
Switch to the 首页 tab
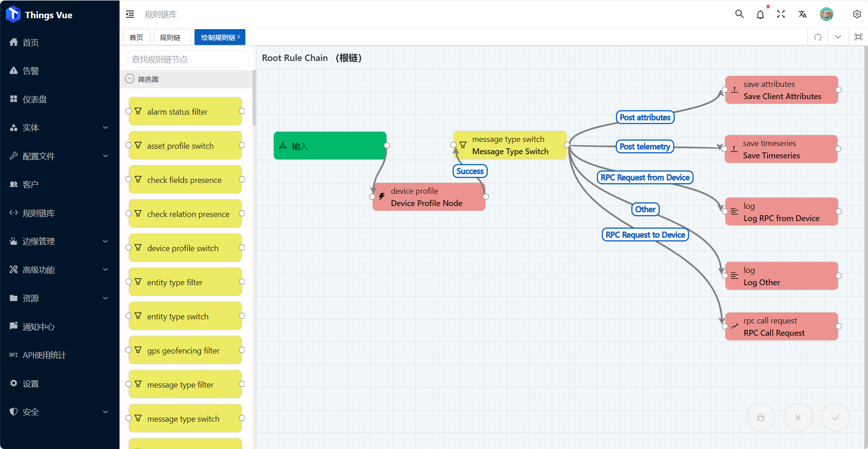(x=136, y=37)
